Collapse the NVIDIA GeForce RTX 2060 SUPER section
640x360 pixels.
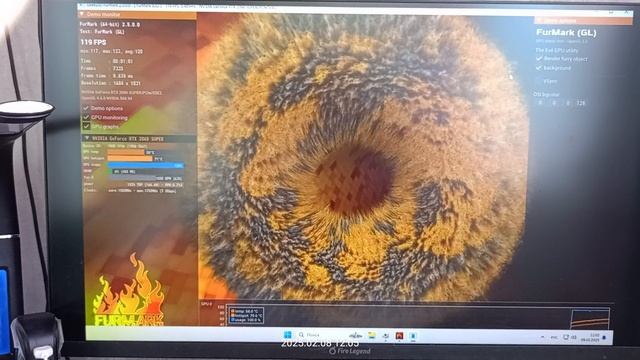[139, 138]
